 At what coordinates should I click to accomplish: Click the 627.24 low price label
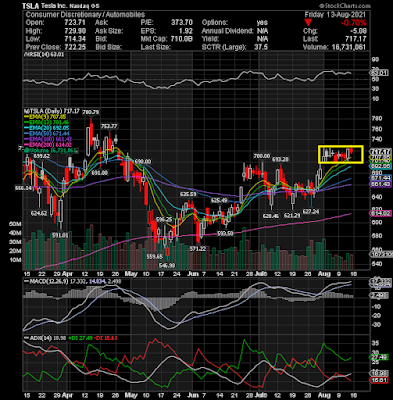(x=311, y=211)
